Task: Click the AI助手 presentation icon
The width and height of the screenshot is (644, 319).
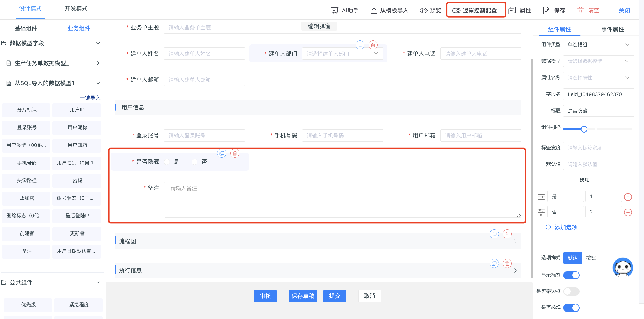Action: click(334, 10)
